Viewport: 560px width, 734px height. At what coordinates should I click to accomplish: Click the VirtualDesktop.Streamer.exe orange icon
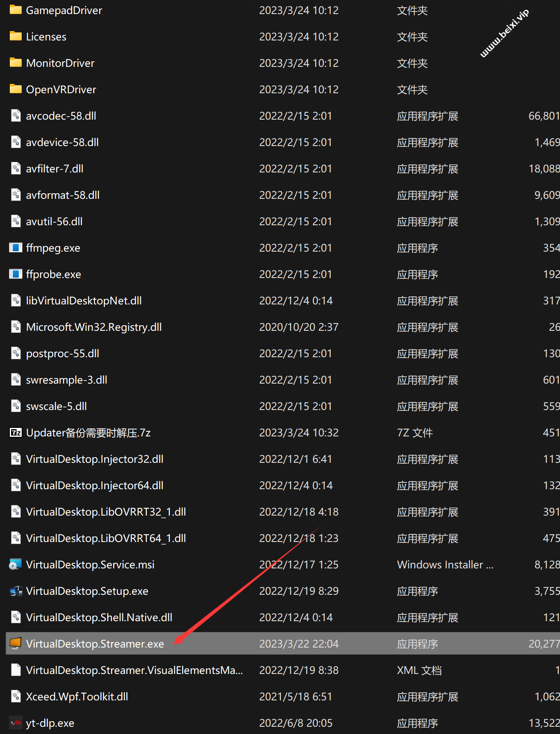pos(16,643)
